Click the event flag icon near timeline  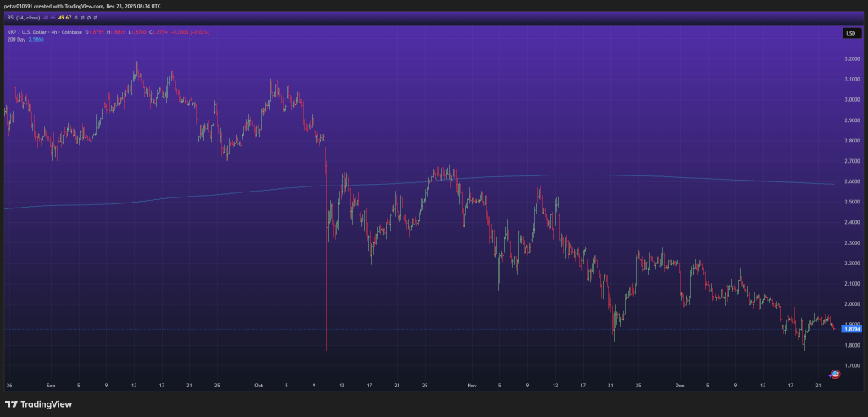pyautogui.click(x=835, y=373)
